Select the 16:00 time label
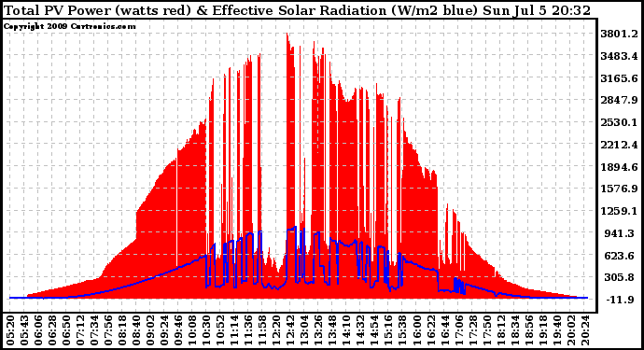The width and height of the screenshot is (644, 350). tap(416, 330)
